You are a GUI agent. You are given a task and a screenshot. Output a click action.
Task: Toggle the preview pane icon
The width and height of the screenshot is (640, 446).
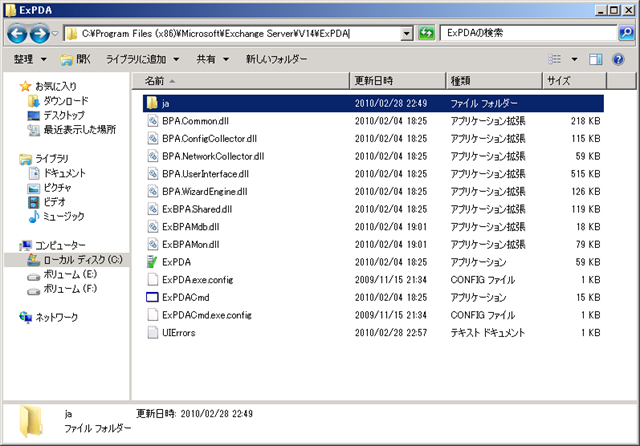[x=596, y=60]
